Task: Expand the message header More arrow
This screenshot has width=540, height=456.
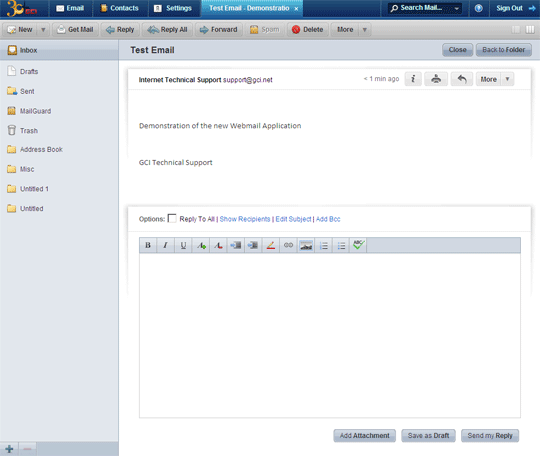Action: [x=507, y=79]
